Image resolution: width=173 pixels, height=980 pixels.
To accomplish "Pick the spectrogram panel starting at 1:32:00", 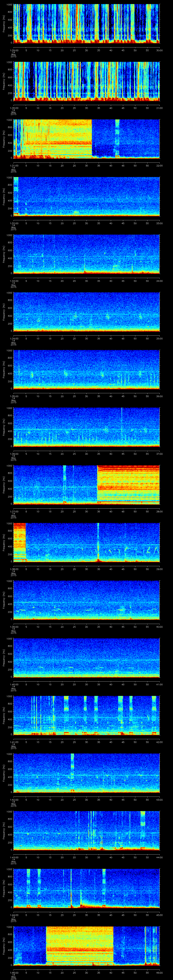I will (86, 196).
